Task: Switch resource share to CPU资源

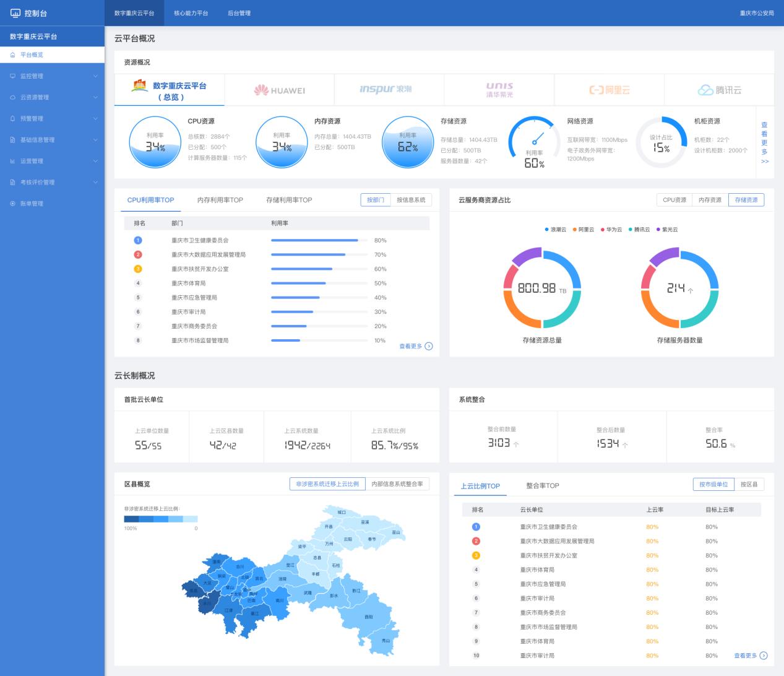Action: click(x=674, y=200)
